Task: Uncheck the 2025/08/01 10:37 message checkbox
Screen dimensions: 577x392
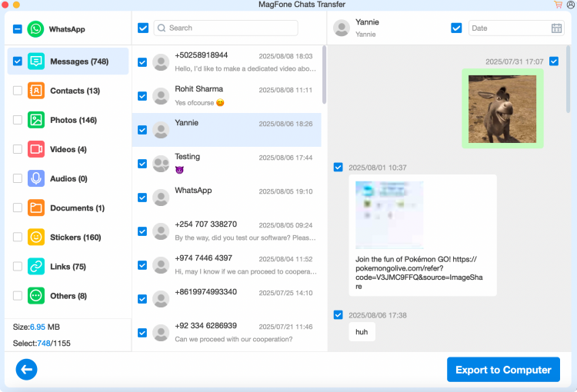Action: coord(339,168)
